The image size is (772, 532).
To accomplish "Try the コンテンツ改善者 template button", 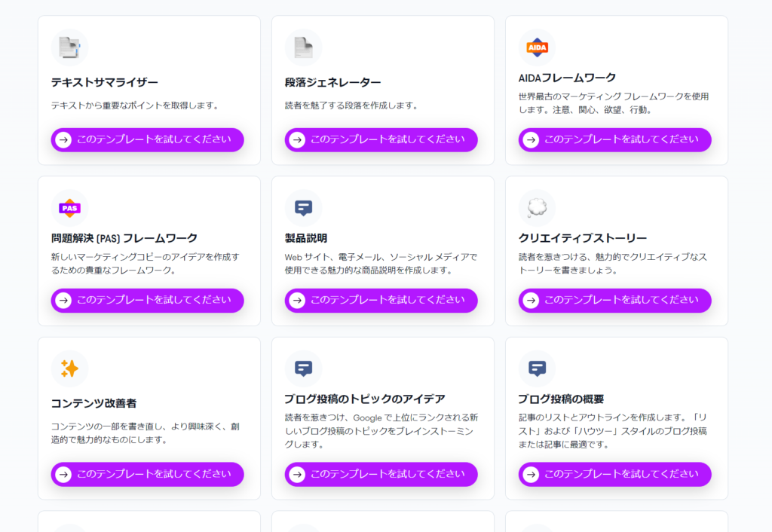I will click(x=147, y=474).
